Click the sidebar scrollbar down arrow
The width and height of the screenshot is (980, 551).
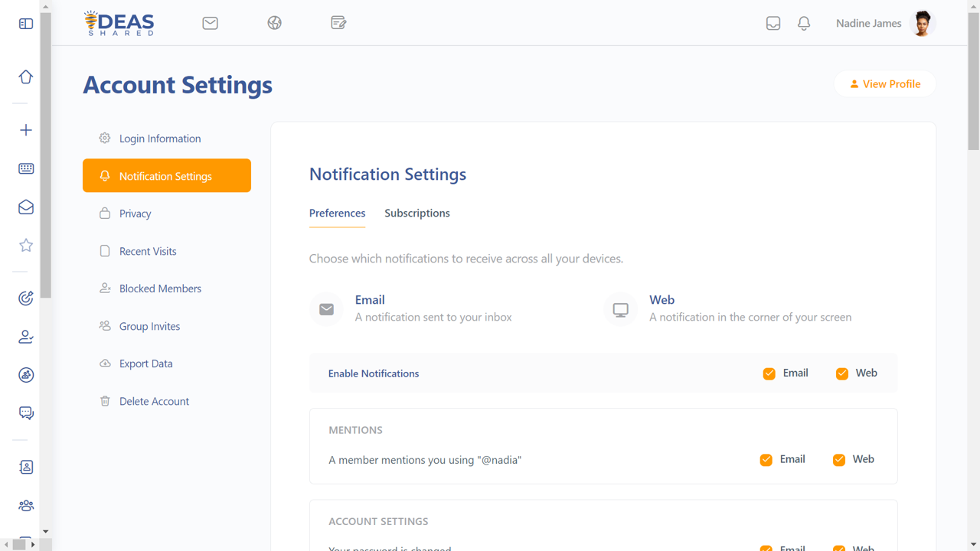point(45,531)
